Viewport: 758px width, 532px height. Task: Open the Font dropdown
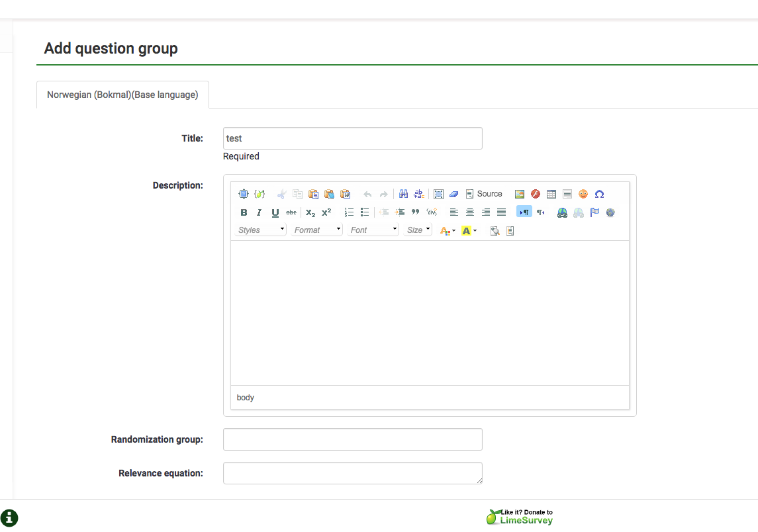coord(373,230)
